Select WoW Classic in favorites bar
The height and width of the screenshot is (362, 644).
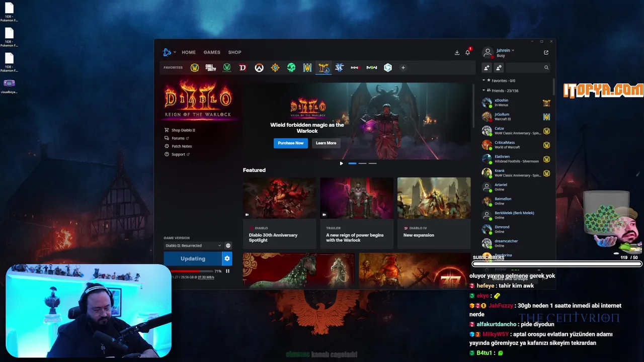click(227, 67)
